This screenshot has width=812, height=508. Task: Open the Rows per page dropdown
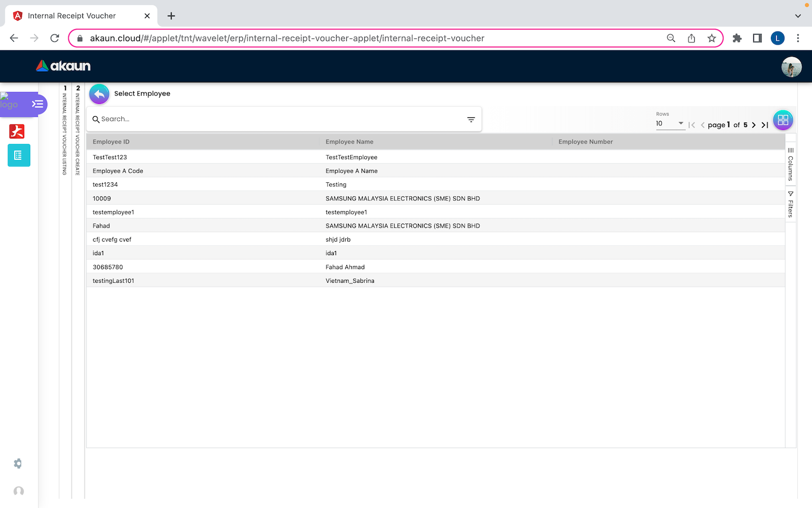pos(670,124)
